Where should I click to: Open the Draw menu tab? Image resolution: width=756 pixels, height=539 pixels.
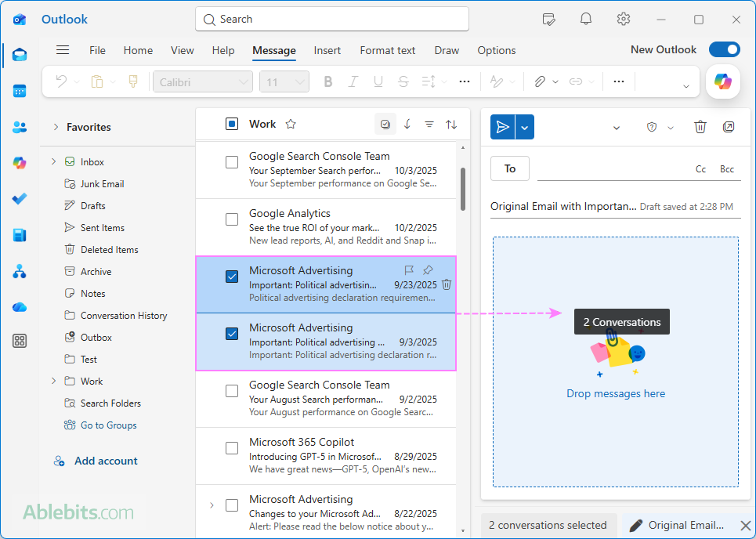pyautogui.click(x=446, y=50)
